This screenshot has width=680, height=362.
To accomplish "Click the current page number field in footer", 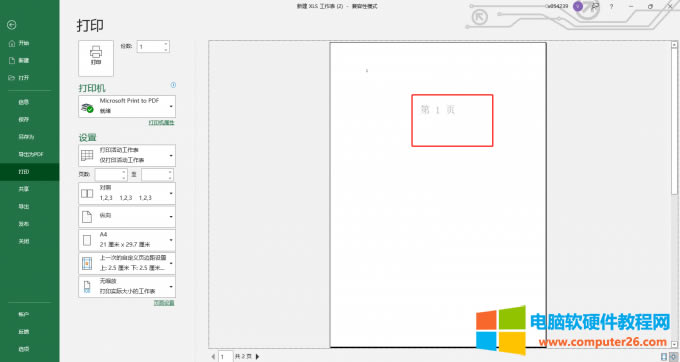I will (x=225, y=356).
